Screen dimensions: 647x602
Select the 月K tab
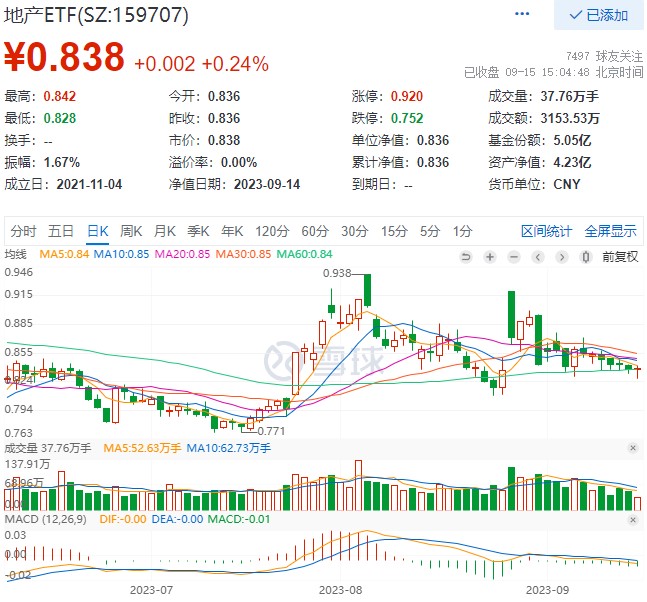pyautogui.click(x=165, y=231)
